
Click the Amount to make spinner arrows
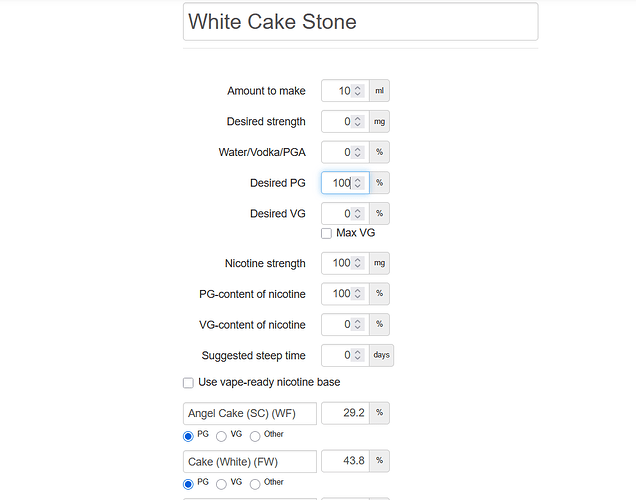[358, 91]
